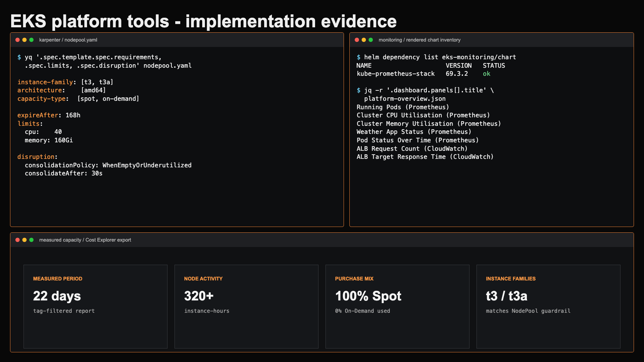
Task: Click the green dot in monitoring chart inventory window
Action: [371, 40]
